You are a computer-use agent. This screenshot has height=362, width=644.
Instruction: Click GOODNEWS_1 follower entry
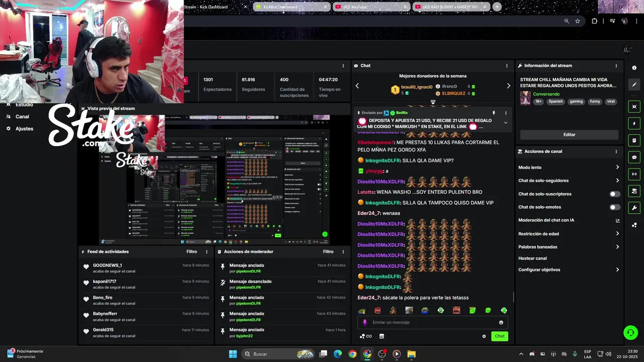[x=146, y=268]
